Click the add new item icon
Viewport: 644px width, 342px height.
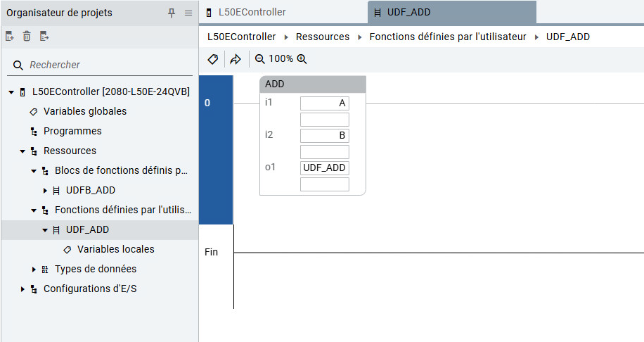point(10,36)
